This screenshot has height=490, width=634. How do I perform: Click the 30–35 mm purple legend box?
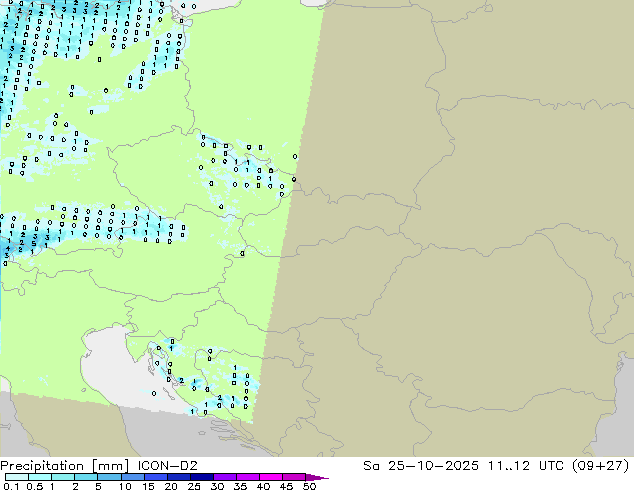click(225, 477)
